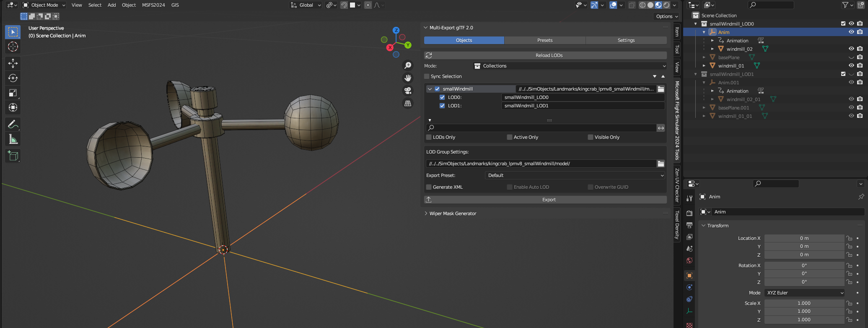Select the Annotate pencil tool

(x=13, y=125)
